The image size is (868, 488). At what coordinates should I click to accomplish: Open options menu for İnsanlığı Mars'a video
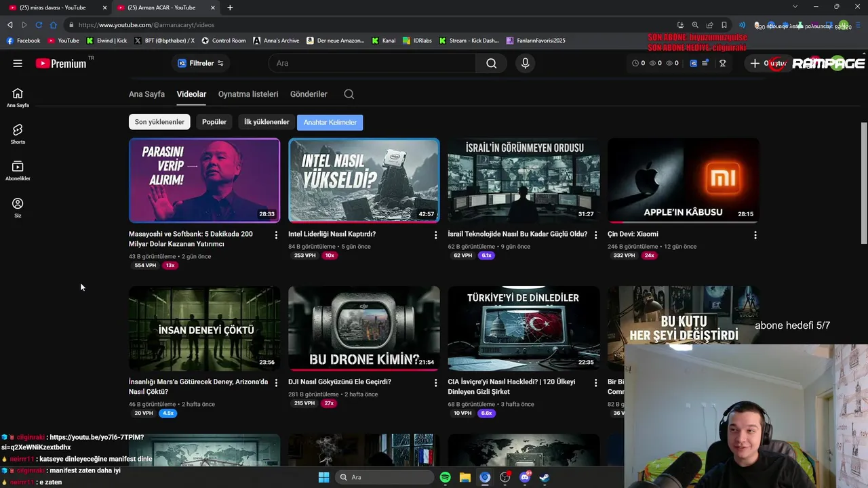point(276,383)
